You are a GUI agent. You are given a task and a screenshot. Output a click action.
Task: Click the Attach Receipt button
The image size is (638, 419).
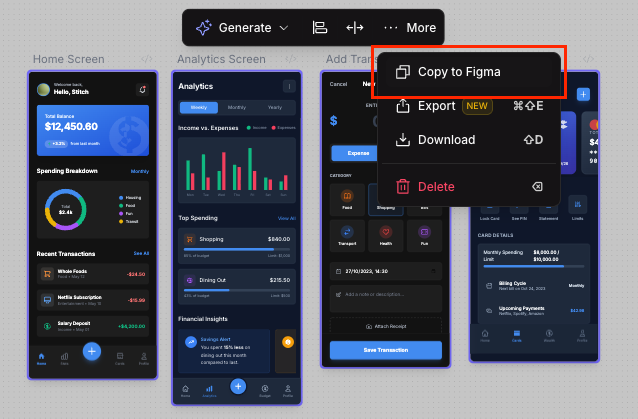[385, 326]
